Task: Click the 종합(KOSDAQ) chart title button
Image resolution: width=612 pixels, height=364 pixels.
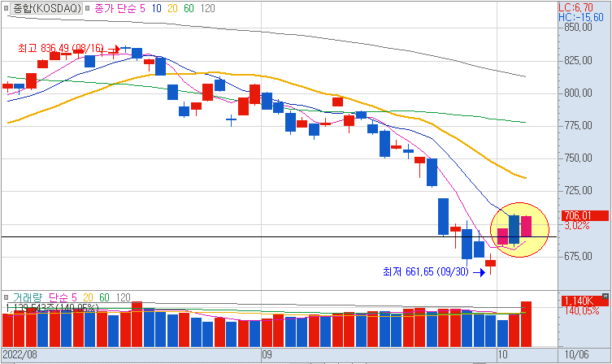Action: click(46, 8)
